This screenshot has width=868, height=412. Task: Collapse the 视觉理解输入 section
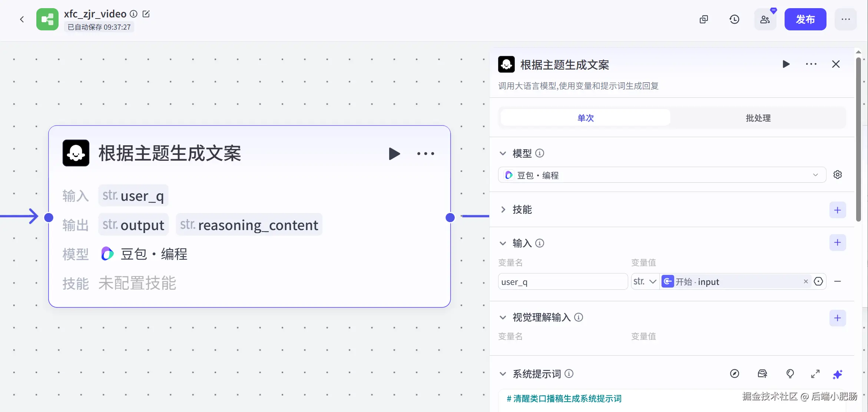(503, 318)
